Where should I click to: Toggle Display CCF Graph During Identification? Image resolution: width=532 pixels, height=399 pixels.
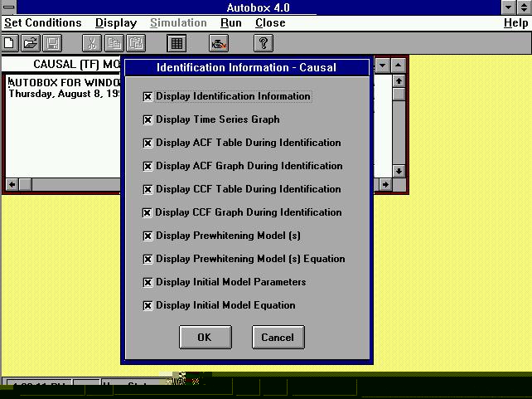pos(147,212)
